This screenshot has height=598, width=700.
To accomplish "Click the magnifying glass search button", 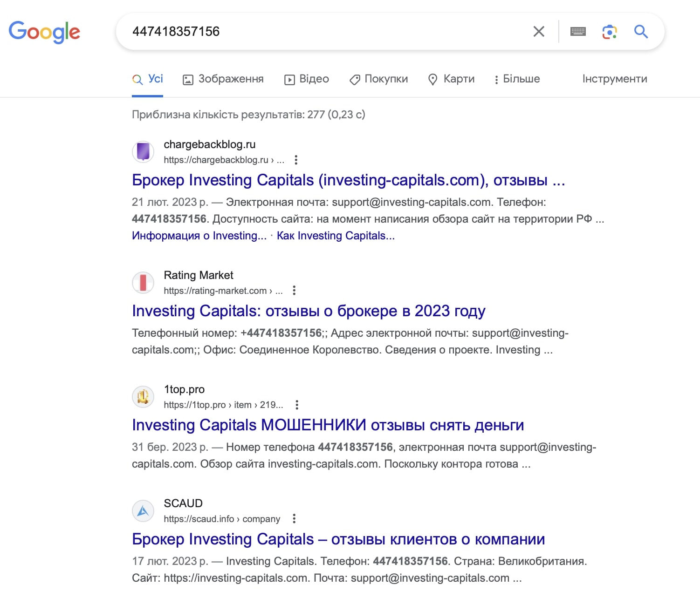I will coord(641,32).
